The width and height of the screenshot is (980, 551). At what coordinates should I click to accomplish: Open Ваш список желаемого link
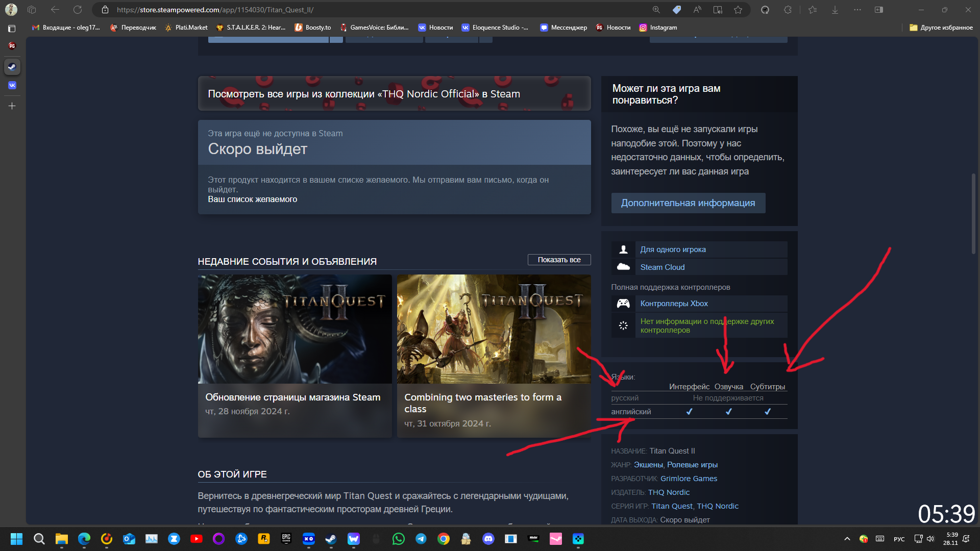tap(252, 199)
